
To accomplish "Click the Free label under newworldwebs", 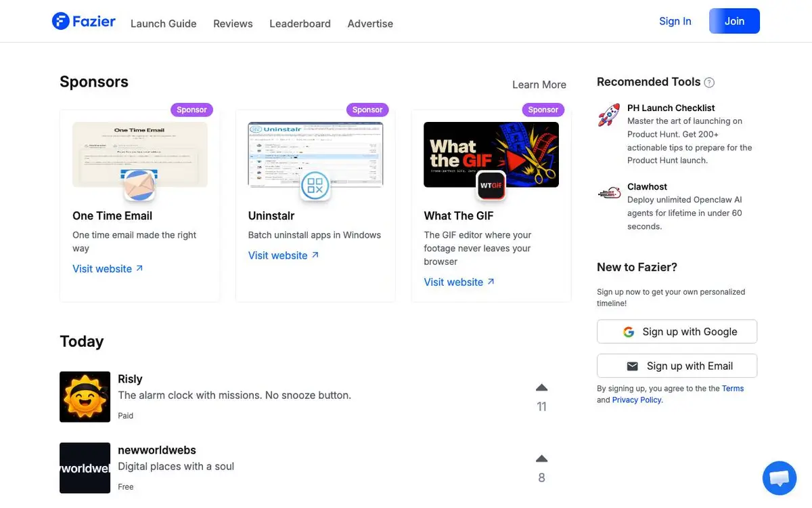I will point(126,487).
